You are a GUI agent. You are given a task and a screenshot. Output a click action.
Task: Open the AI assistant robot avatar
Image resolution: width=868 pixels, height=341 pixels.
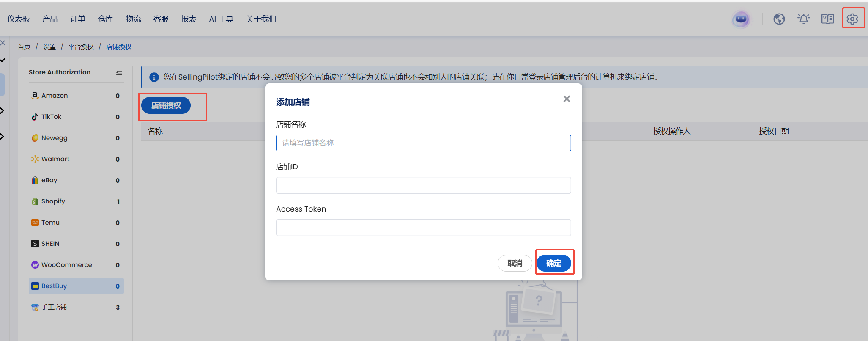(741, 19)
